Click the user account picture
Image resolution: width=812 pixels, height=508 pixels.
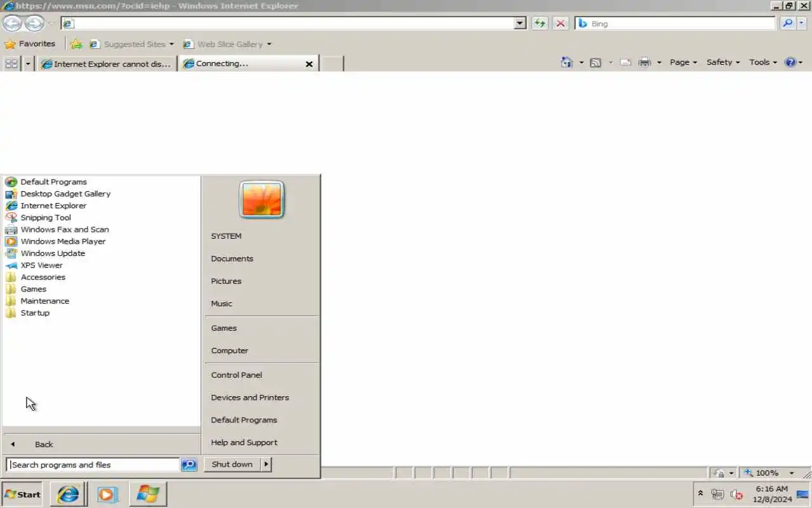[261, 199]
